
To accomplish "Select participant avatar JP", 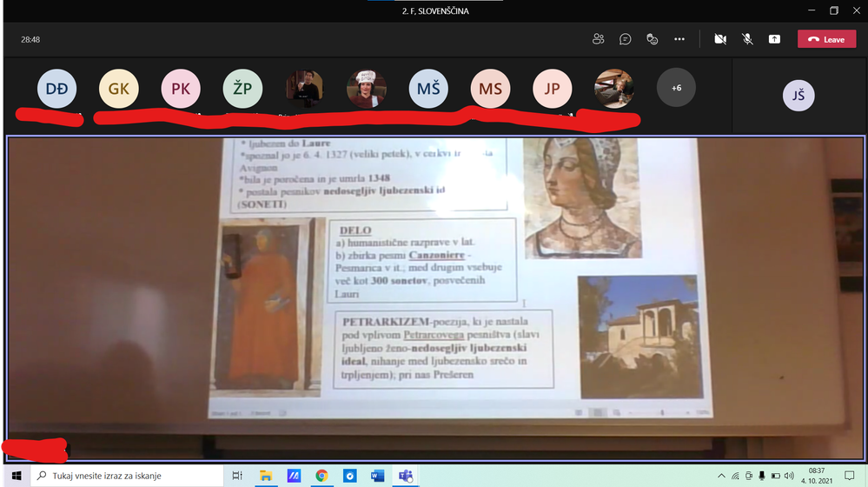I will click(552, 89).
